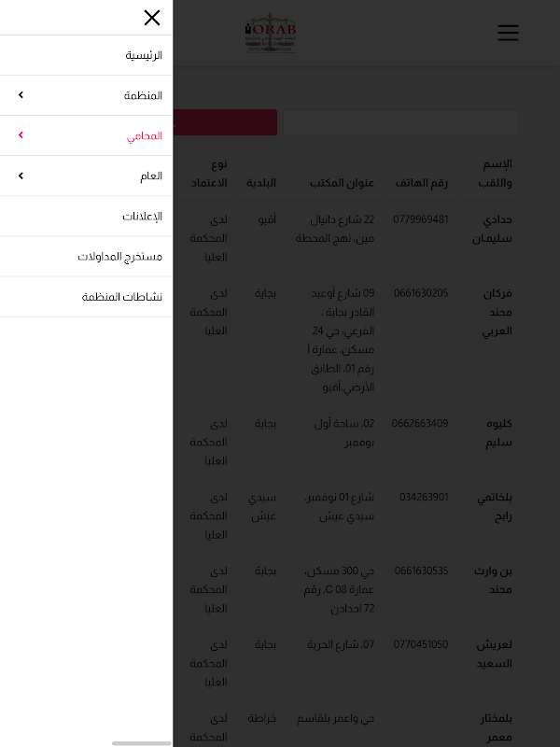
Task: Click the search input field
Action: point(400,122)
